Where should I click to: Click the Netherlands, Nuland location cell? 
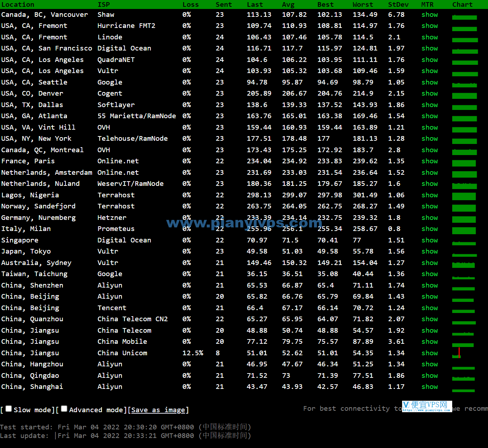(x=40, y=184)
